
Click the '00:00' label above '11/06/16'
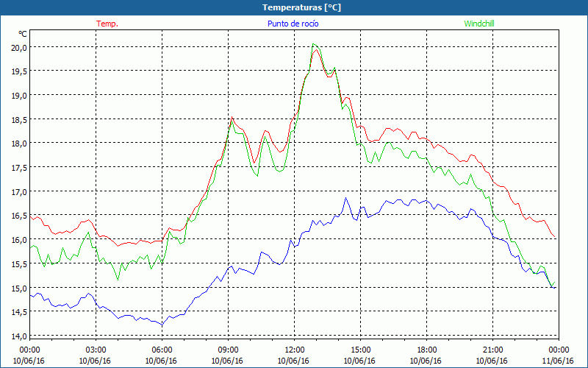(x=559, y=350)
